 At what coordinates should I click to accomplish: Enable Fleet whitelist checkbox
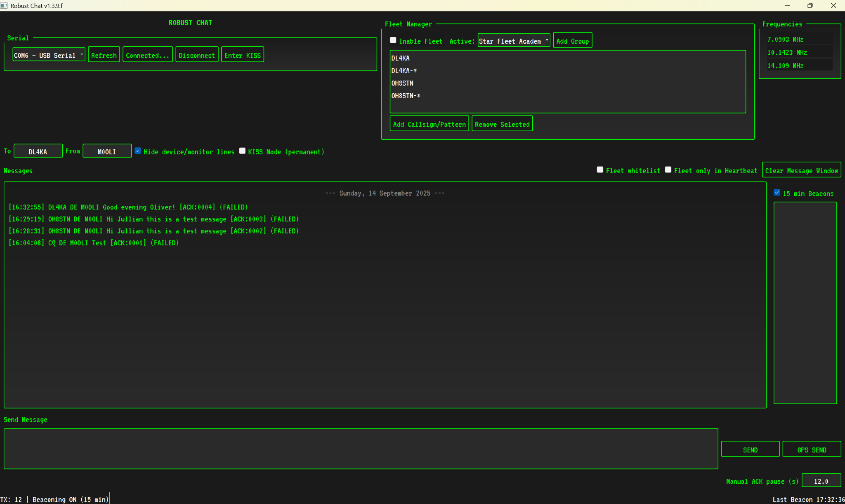tap(600, 170)
